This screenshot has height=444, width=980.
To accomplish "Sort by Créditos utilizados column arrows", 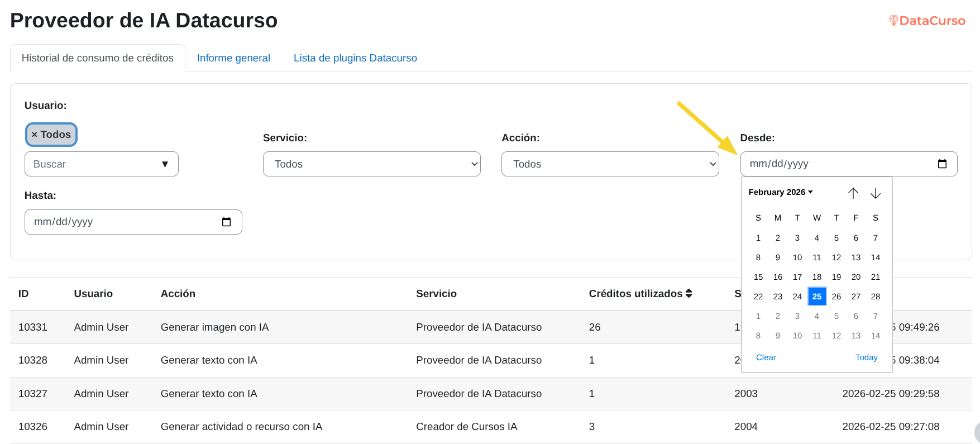I will (689, 294).
